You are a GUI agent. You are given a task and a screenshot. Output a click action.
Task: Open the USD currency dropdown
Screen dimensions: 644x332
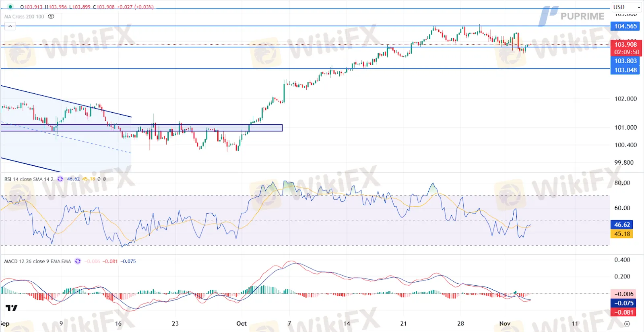(627, 7)
